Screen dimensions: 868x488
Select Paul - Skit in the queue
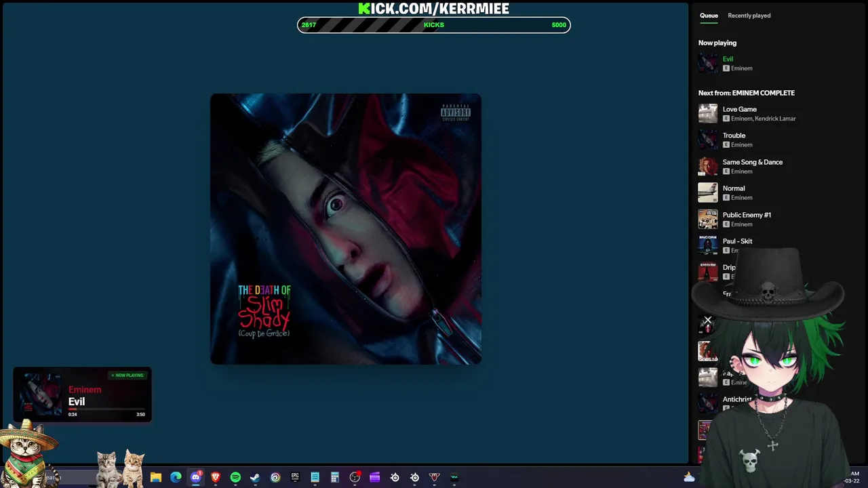(x=737, y=241)
